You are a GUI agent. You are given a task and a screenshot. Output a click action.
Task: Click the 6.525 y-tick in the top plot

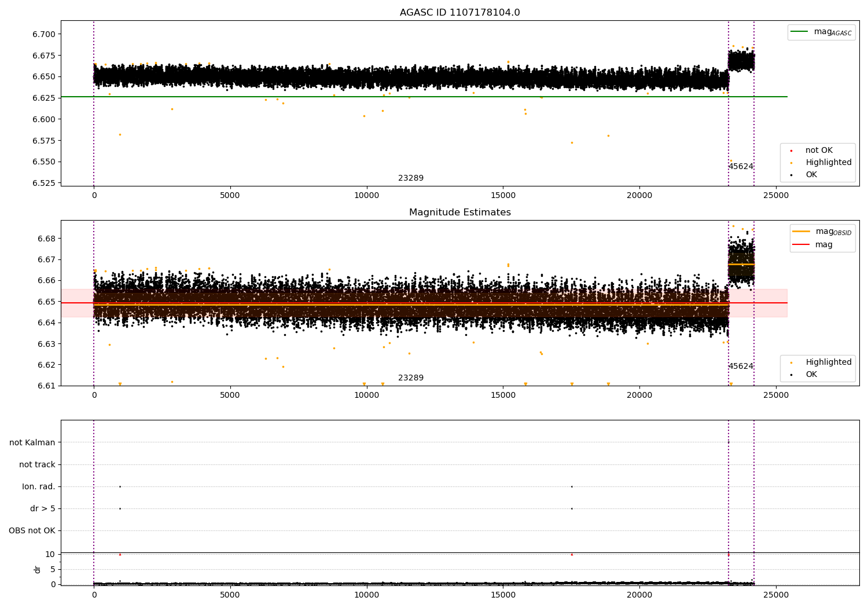click(44, 183)
